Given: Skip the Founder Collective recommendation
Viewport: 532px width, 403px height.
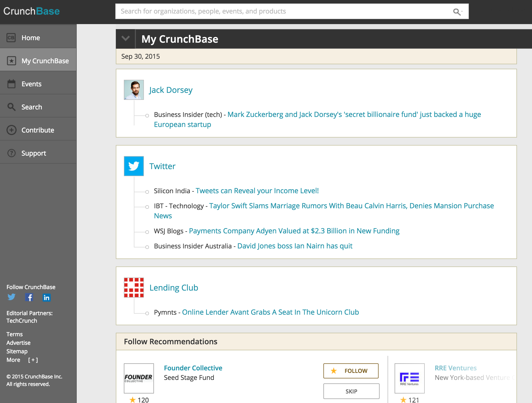Looking at the screenshot, I should tap(351, 391).
